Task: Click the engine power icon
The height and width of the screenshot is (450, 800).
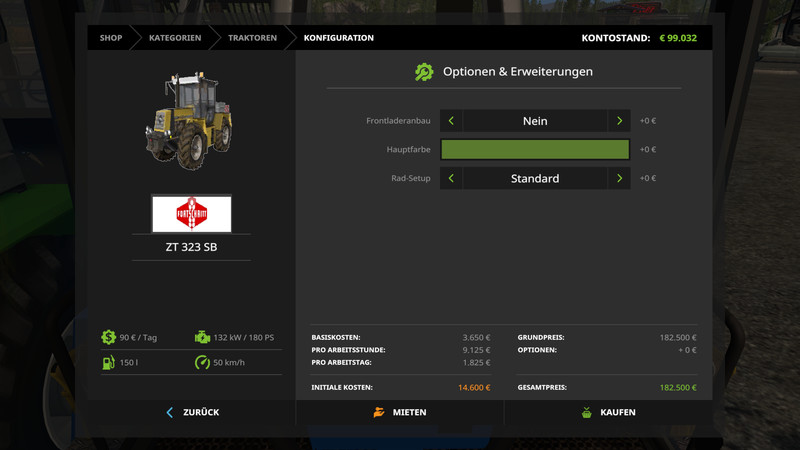Action: 203,337
